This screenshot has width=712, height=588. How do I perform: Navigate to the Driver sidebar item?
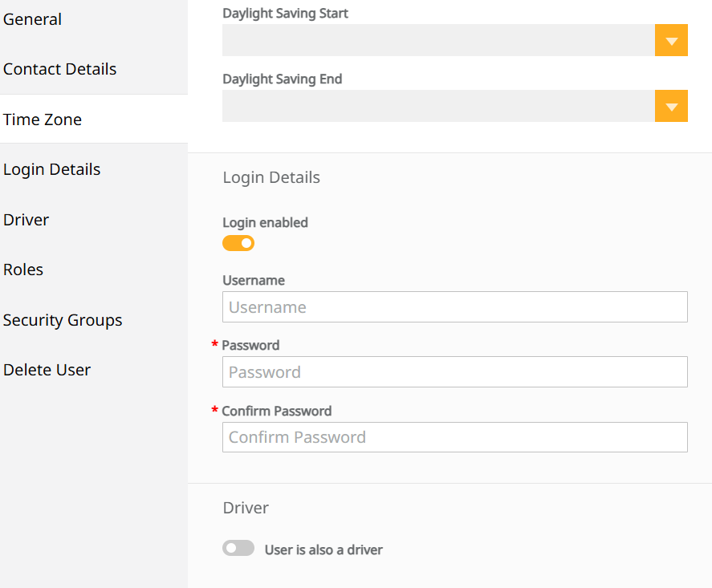[26, 220]
